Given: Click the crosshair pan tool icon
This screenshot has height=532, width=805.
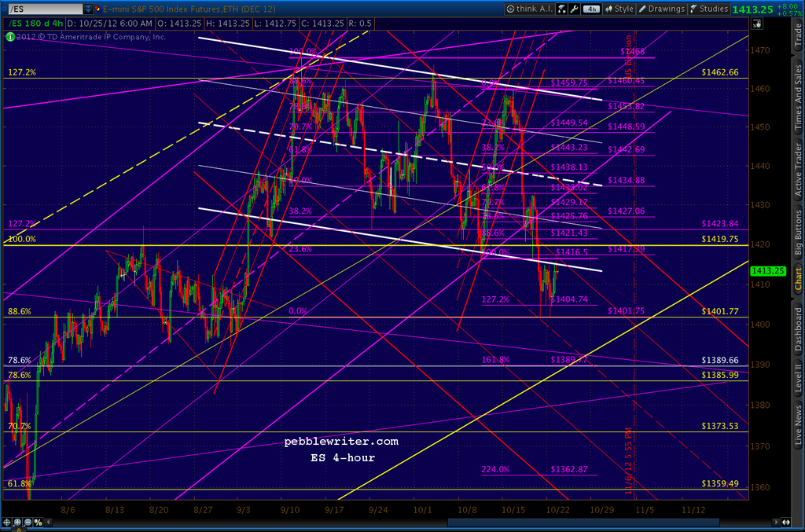Looking at the screenshot, I should pyautogui.click(x=7, y=523).
